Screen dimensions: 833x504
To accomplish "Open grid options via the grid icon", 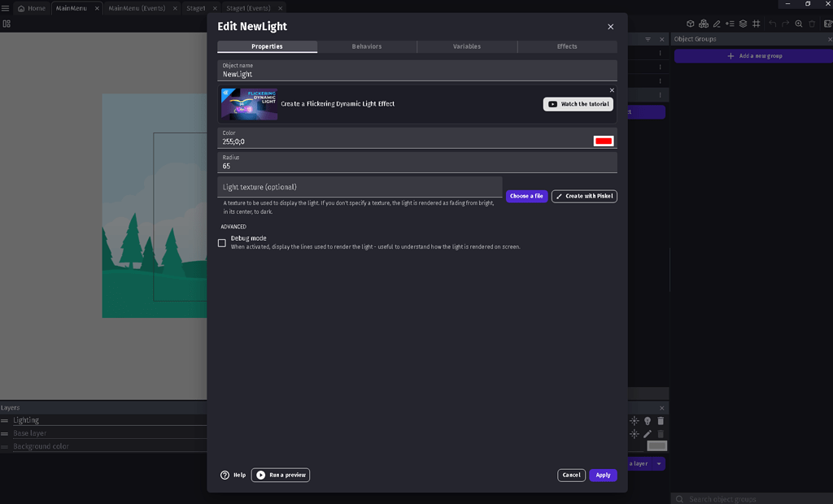I will pyautogui.click(x=756, y=24).
